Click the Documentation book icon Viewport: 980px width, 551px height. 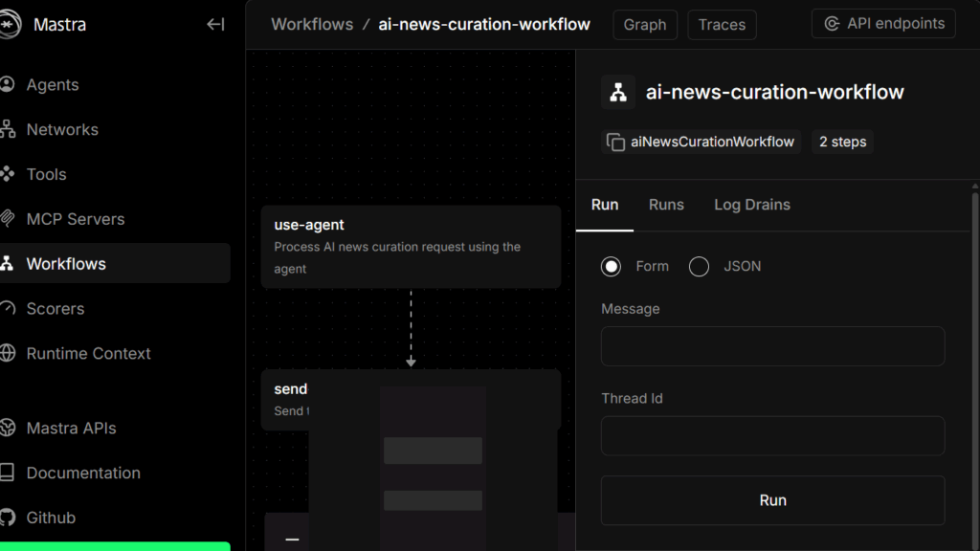(8, 473)
